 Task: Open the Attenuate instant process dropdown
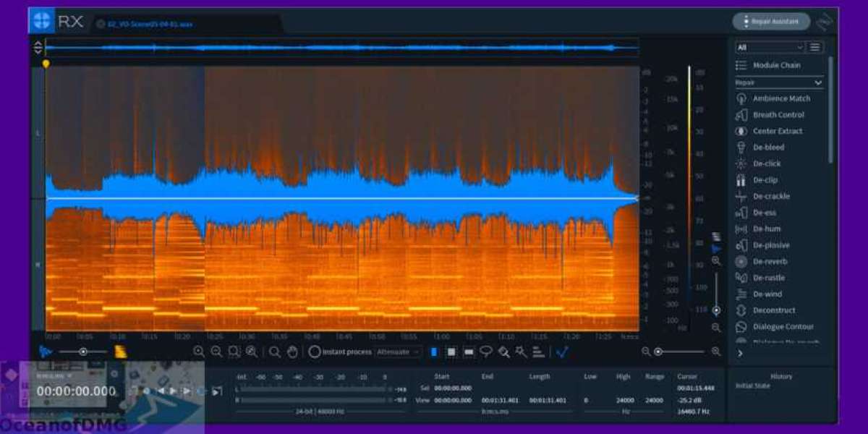click(398, 352)
